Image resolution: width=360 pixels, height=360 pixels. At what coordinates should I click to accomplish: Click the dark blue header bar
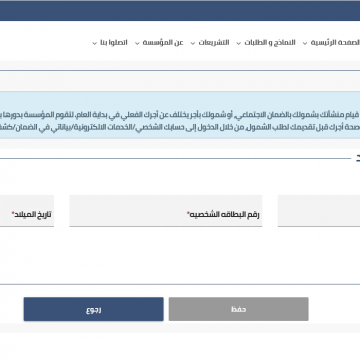pyautogui.click(x=180, y=11)
